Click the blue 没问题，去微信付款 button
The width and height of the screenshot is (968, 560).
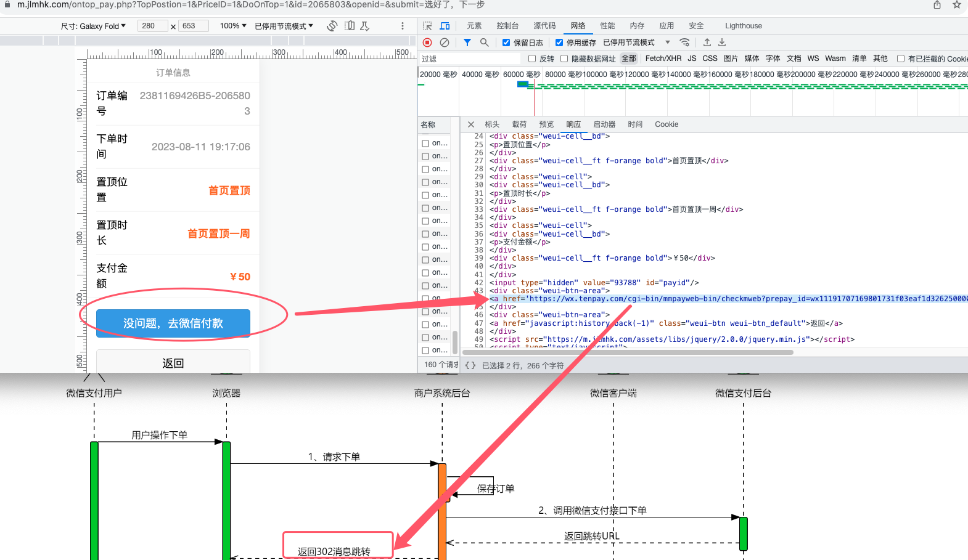pos(173,323)
